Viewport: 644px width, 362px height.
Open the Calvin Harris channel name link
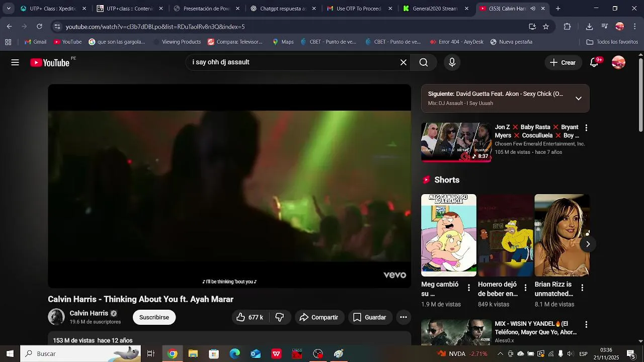pyautogui.click(x=89, y=313)
